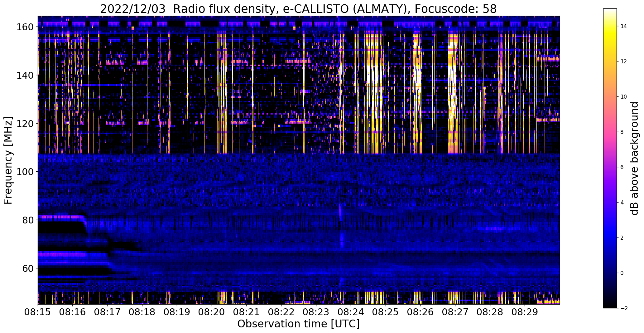Click the 08:25 time tick label
Image resolution: width=644 pixels, height=333 pixels.
pos(386,312)
